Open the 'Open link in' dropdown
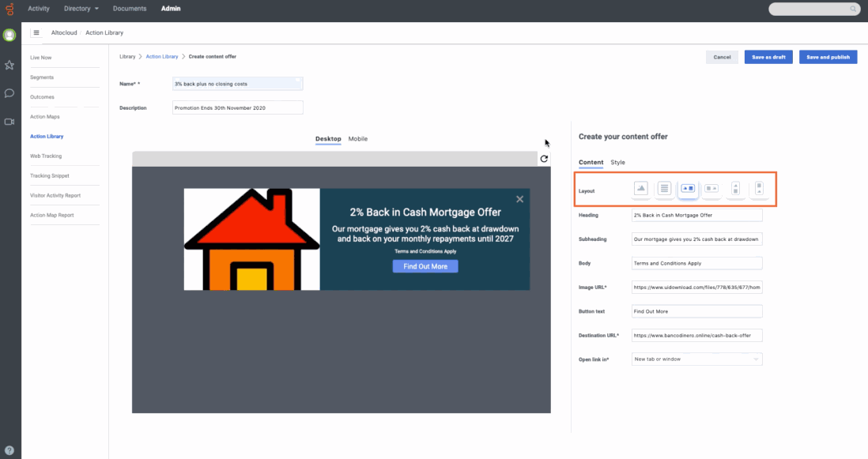The image size is (868, 459). [696, 359]
